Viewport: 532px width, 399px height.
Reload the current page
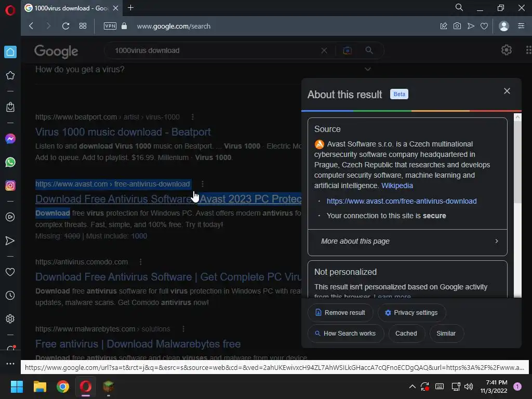66,26
